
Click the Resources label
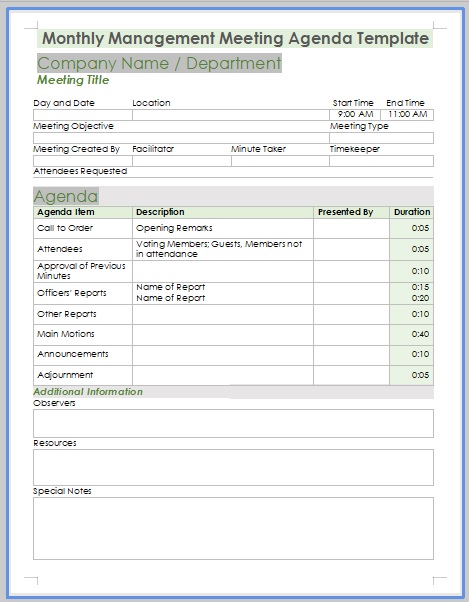(55, 443)
